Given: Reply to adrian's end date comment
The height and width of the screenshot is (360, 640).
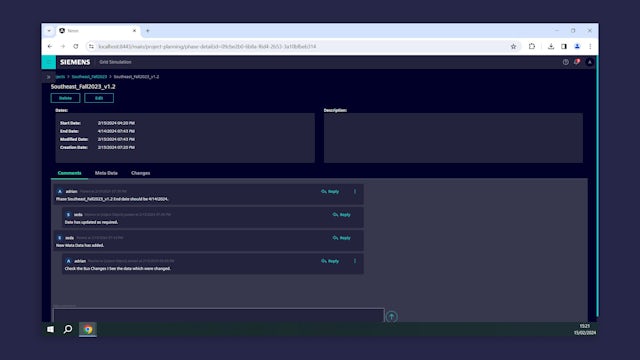Looking at the screenshot, I should tap(330, 191).
